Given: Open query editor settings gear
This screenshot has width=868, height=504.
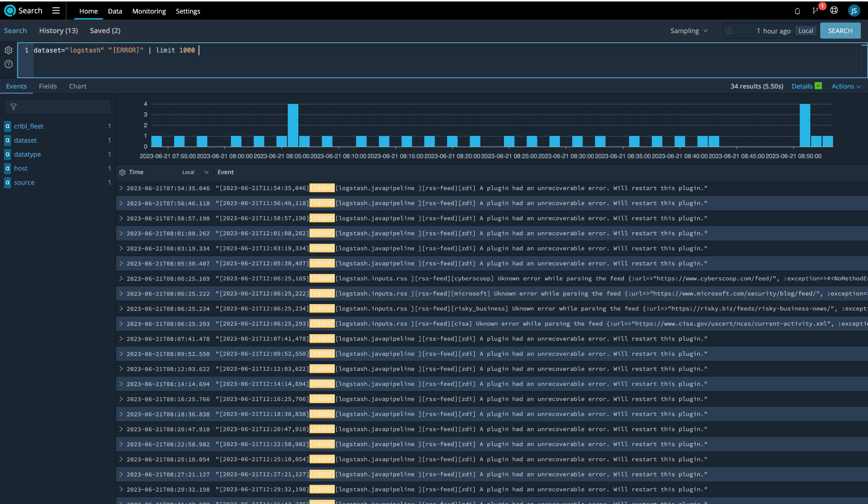Looking at the screenshot, I should click(8, 50).
